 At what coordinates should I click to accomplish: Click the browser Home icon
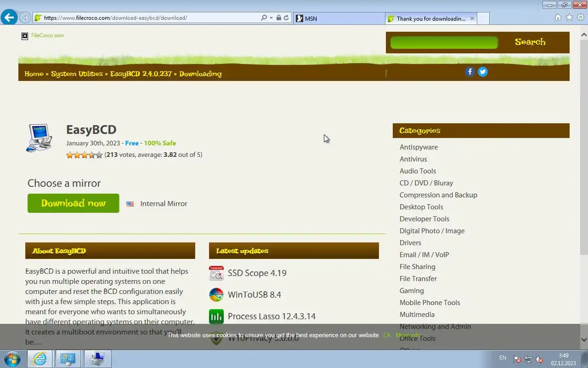[558, 17]
